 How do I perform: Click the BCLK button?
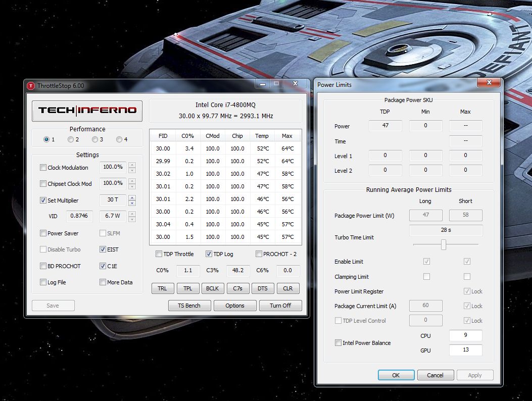tap(213, 288)
